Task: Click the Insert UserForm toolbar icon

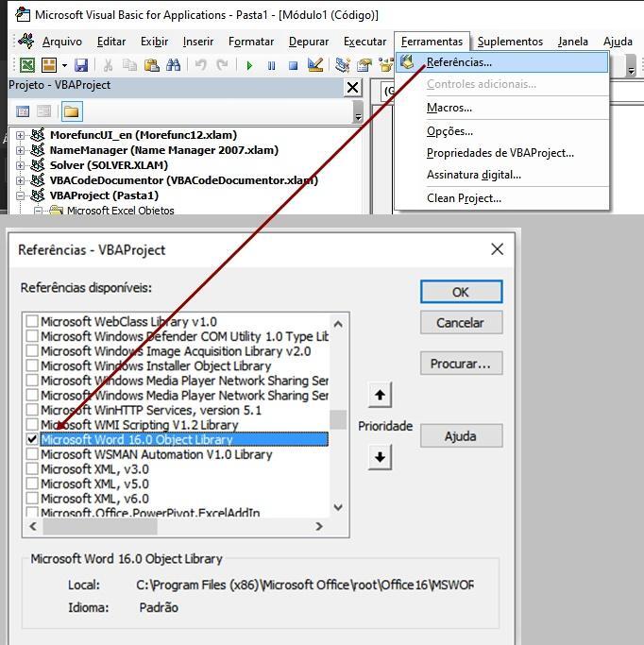Action: (x=49, y=65)
